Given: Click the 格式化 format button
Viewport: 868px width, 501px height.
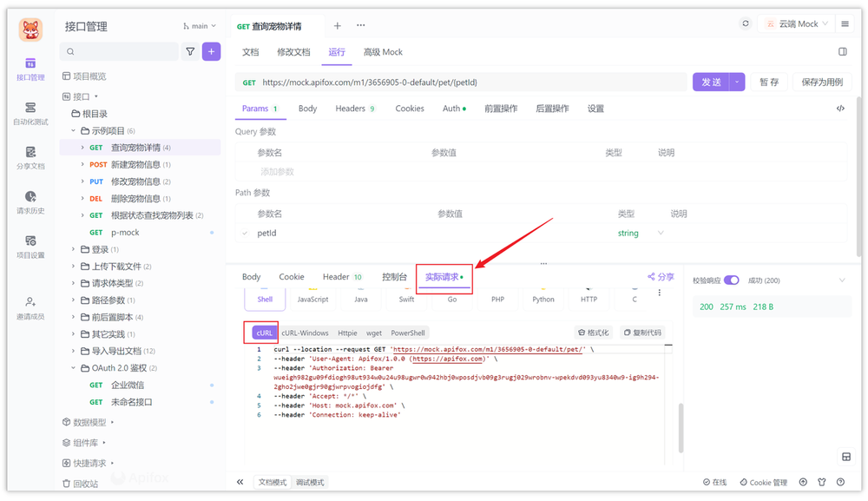Looking at the screenshot, I should coord(594,333).
